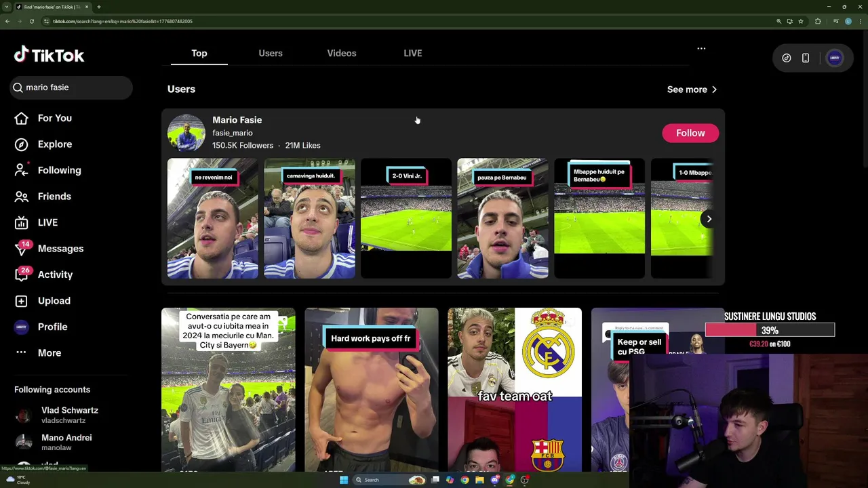Click the 150.5K Followers text

(x=243, y=146)
